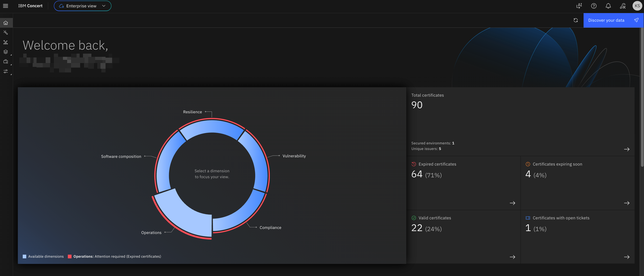644x276 pixels.
Task: Click the Available dimensions legend swatch
Action: coord(25,256)
